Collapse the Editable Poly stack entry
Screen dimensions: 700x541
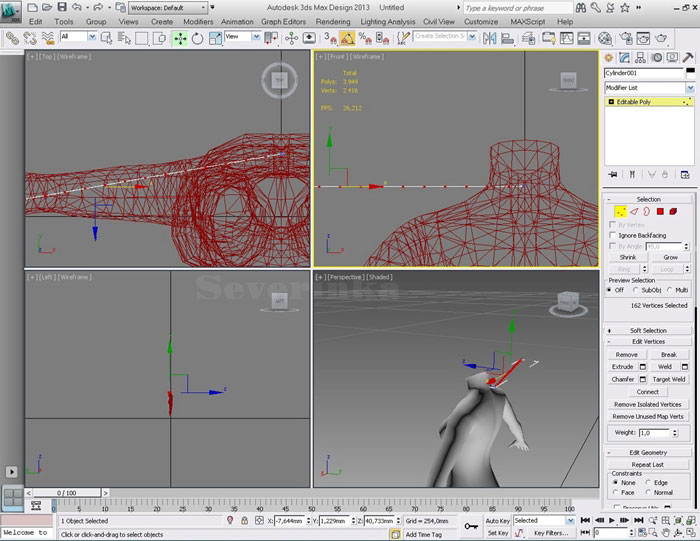[610, 102]
